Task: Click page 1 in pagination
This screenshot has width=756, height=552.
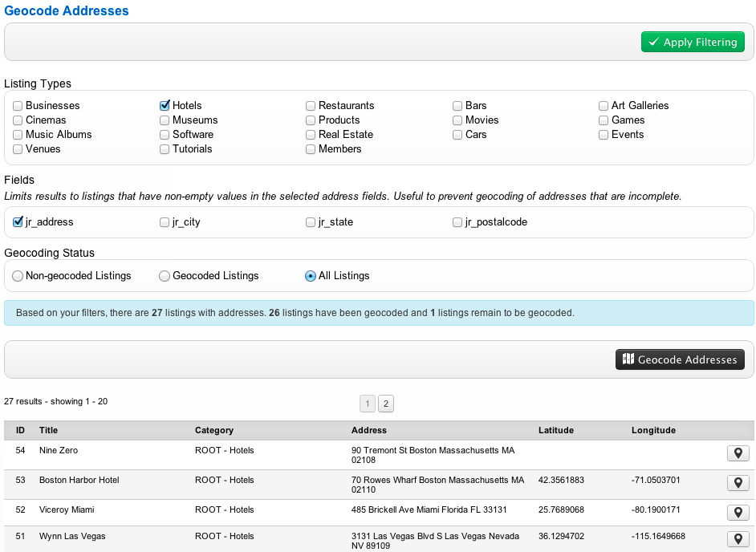Action: (368, 404)
